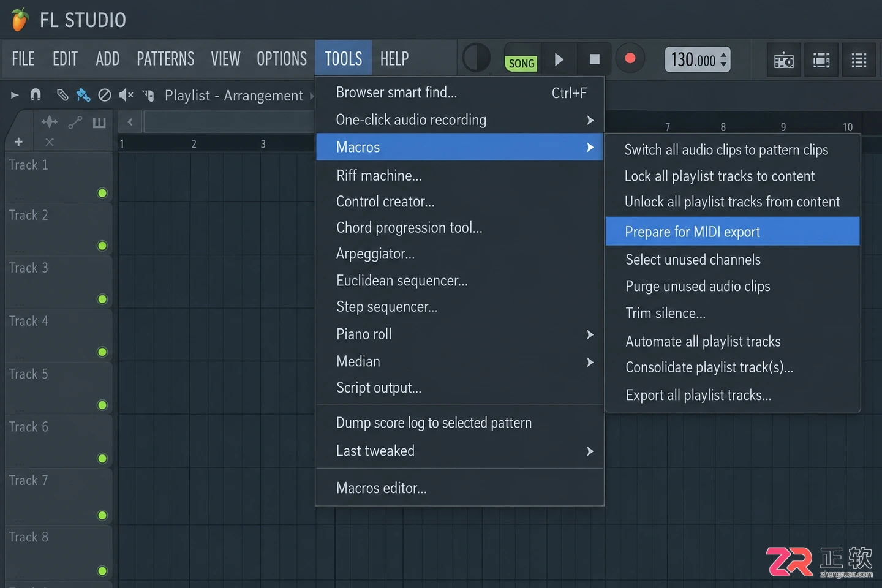Open the second toolbar panel icon after tempo
The image size is (882, 588).
(x=821, y=60)
